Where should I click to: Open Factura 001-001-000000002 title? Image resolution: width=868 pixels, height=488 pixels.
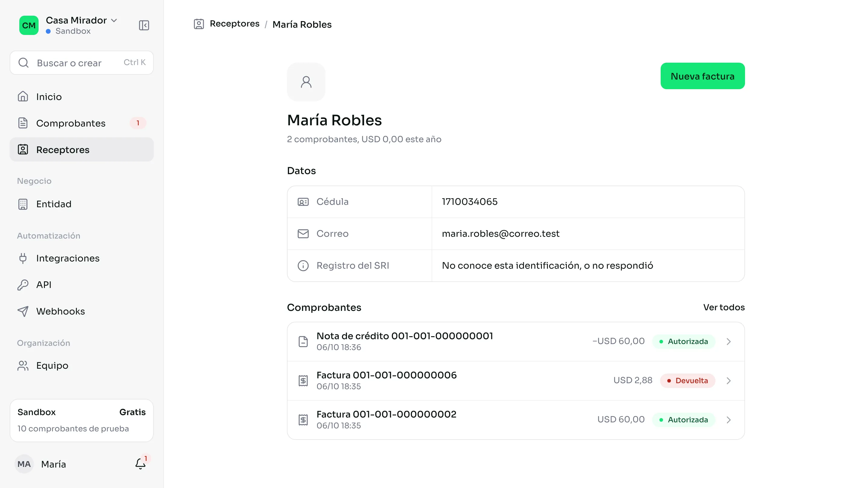[386, 414]
